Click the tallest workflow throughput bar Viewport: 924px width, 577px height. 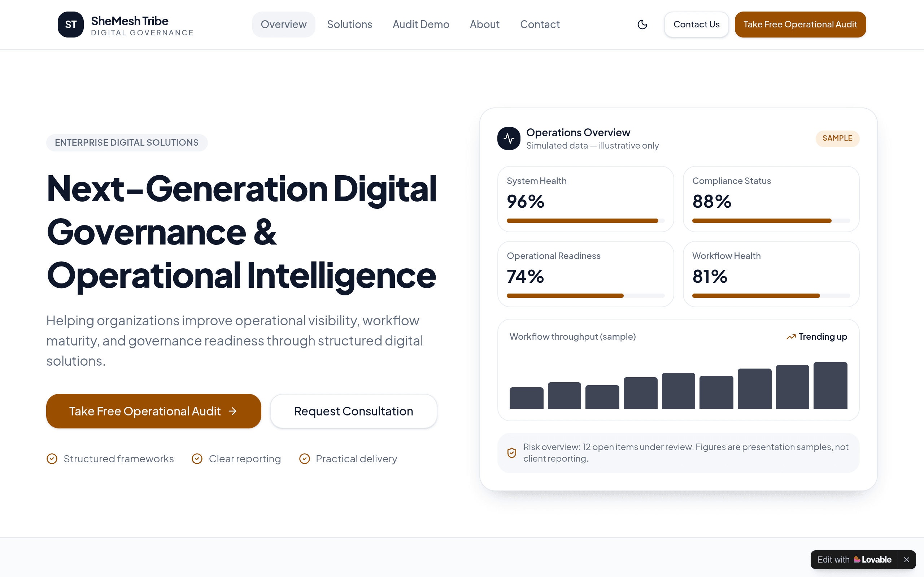(830, 386)
